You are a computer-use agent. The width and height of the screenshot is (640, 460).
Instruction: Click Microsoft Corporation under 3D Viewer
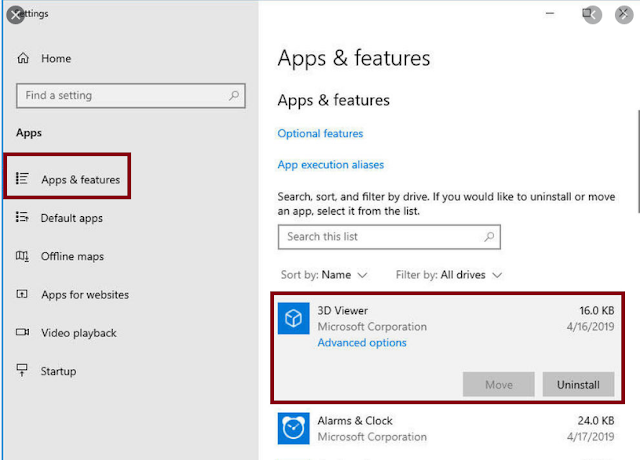pos(372,327)
